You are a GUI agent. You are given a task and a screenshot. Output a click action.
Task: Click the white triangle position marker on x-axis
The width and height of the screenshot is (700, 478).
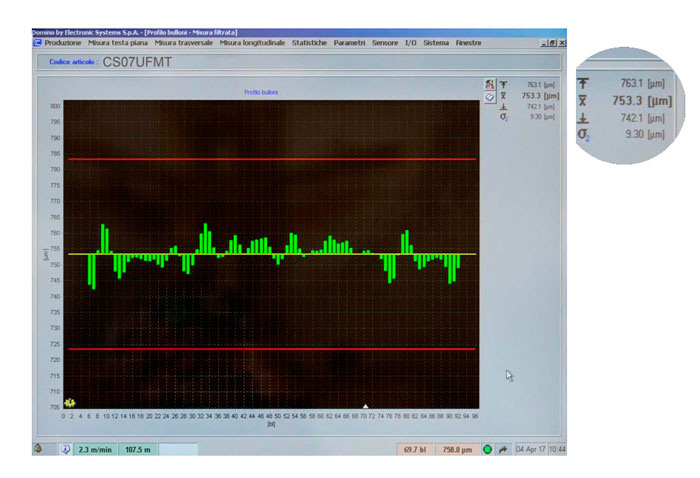pyautogui.click(x=366, y=406)
